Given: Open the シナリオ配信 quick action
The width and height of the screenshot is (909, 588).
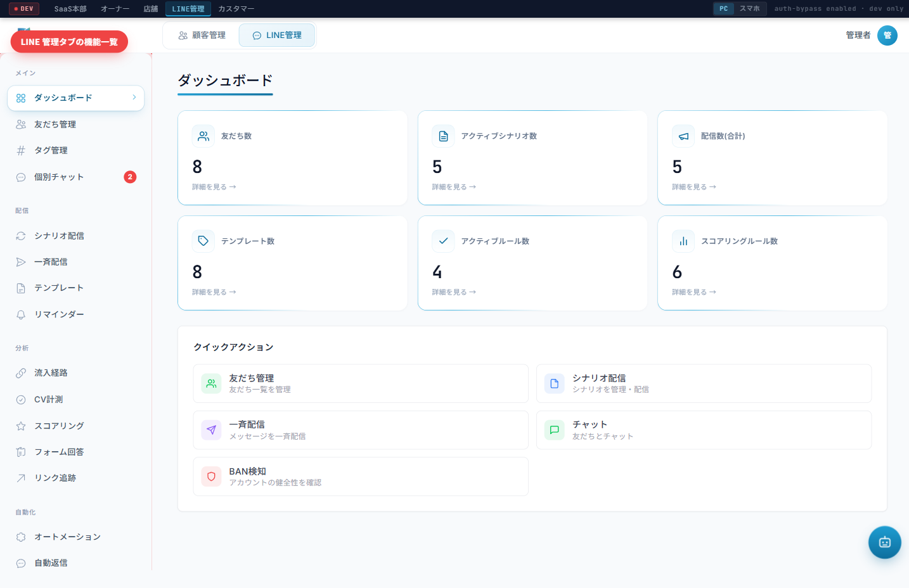Looking at the screenshot, I should (x=704, y=383).
